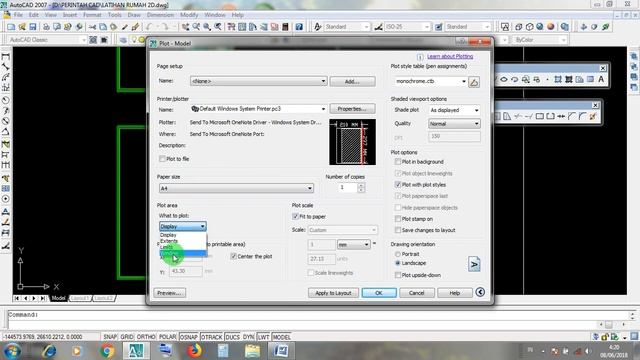The height and width of the screenshot is (360, 640).
Task: Click the Preview... button
Action: click(170, 293)
